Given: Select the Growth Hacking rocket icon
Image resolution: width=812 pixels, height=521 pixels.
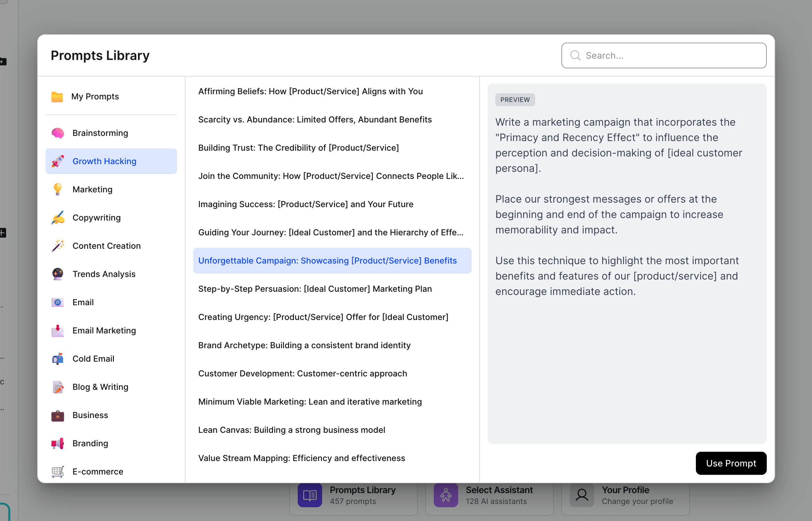Looking at the screenshot, I should point(57,161).
